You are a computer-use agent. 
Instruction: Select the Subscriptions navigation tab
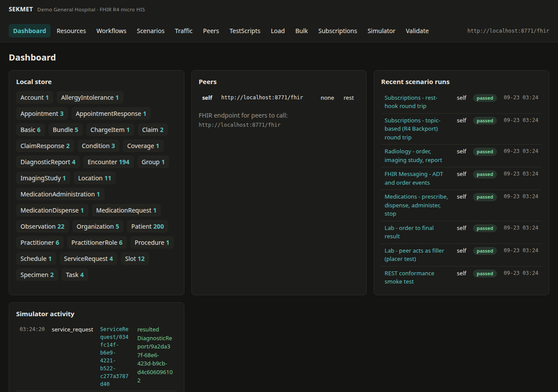(337, 31)
